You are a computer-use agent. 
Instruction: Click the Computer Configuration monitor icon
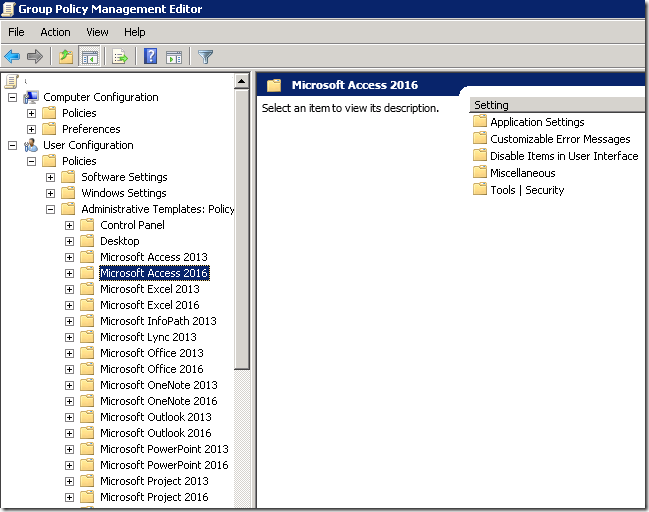31,97
